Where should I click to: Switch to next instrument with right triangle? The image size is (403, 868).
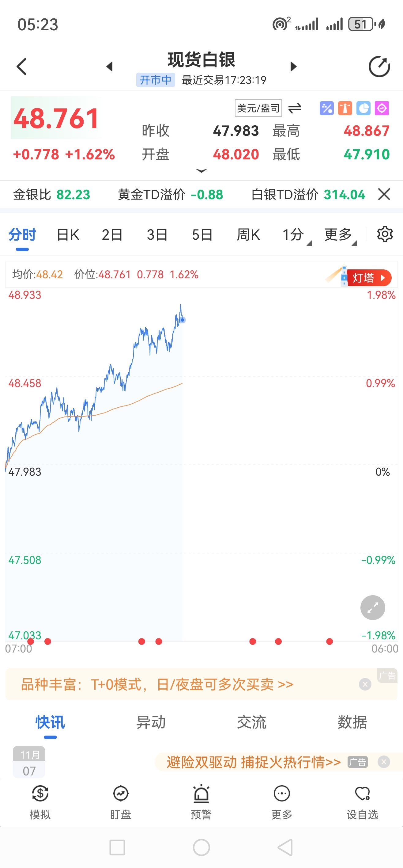pos(293,67)
